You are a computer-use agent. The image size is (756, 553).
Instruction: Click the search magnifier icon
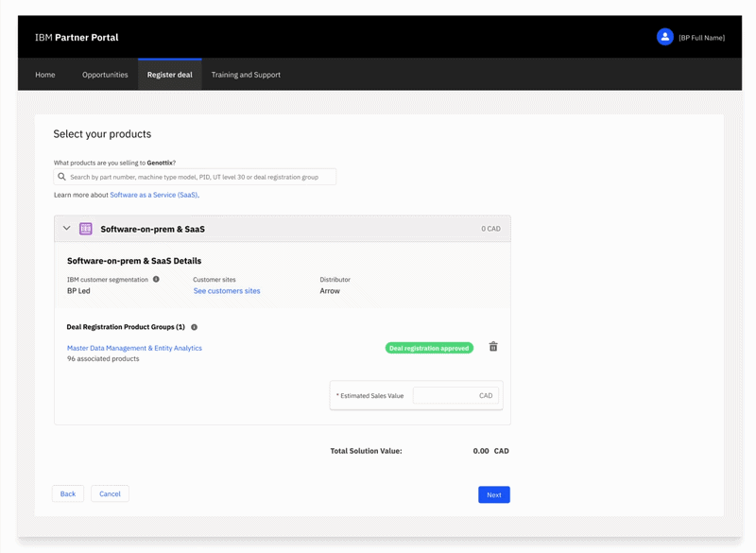pos(61,177)
